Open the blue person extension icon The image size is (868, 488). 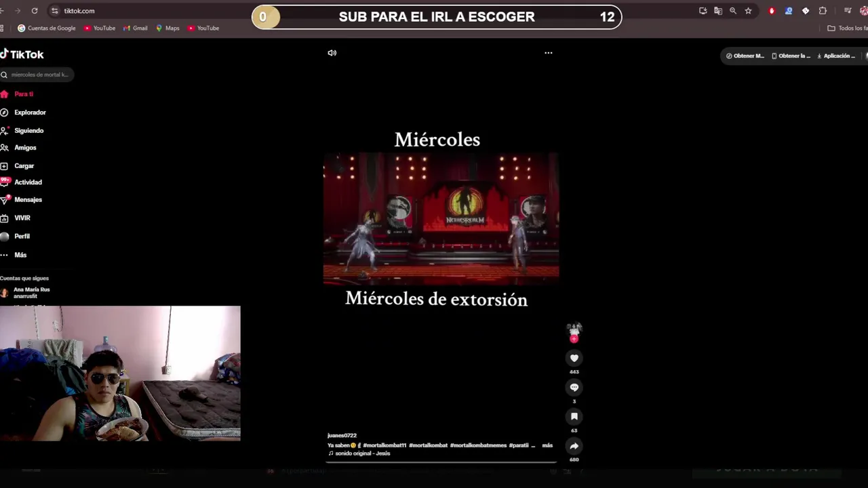(x=789, y=11)
